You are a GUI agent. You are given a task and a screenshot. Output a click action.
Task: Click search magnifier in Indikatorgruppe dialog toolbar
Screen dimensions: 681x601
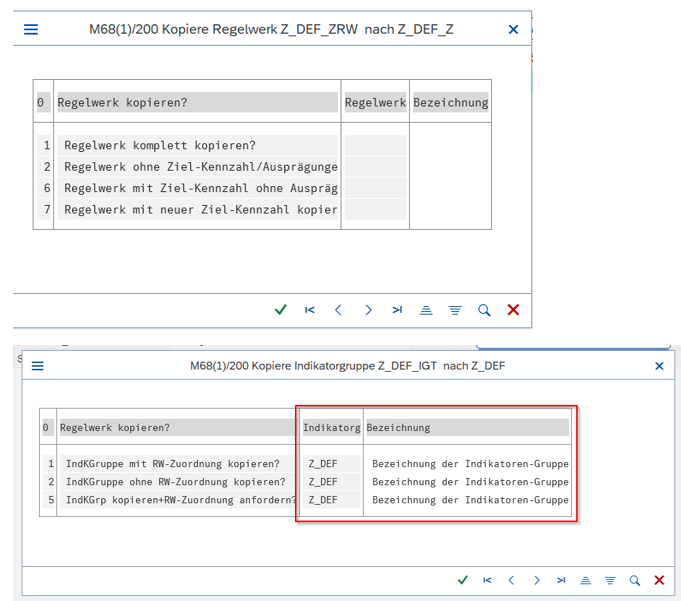click(634, 580)
